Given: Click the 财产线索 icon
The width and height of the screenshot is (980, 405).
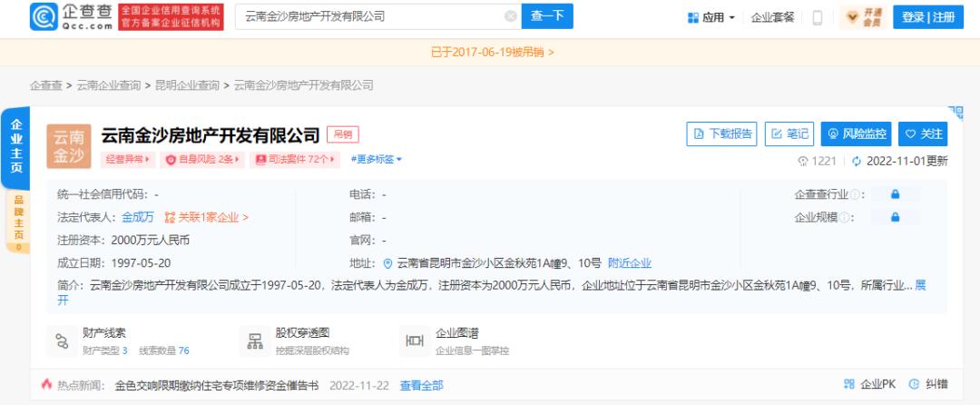Looking at the screenshot, I should pyautogui.click(x=62, y=341).
